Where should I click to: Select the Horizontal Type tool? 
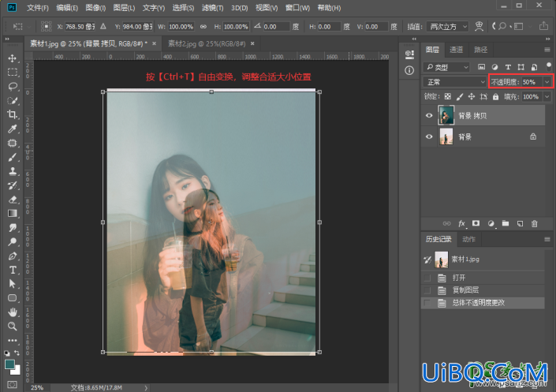point(13,270)
